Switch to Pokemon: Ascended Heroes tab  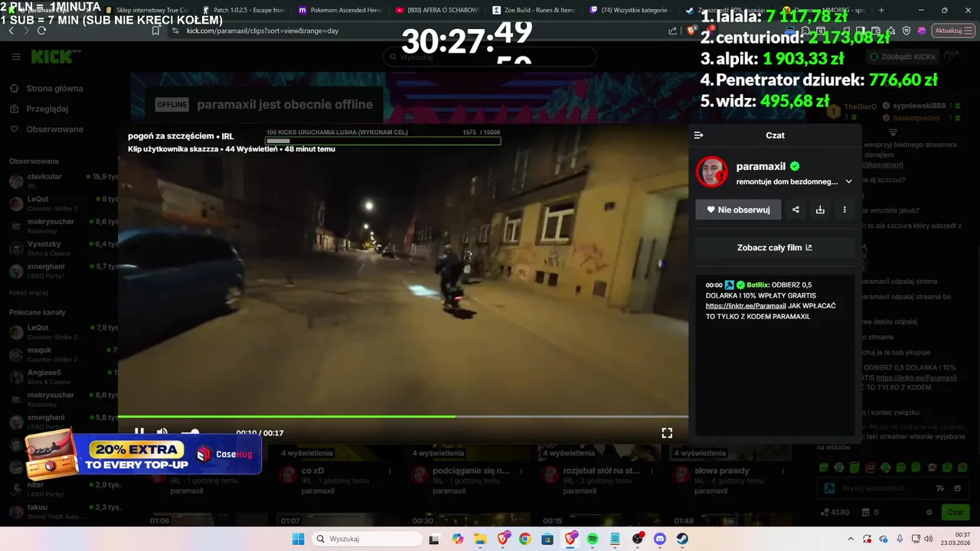(x=339, y=10)
